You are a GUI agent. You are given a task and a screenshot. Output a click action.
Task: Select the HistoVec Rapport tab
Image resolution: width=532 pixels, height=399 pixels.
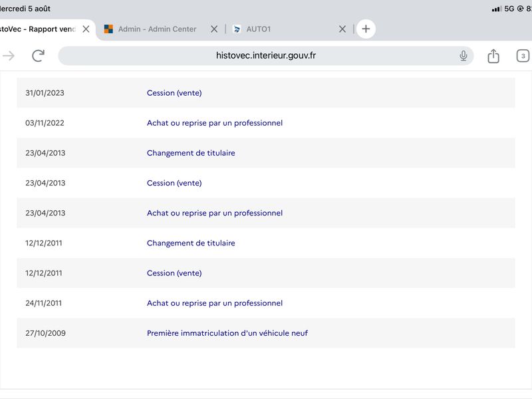(38, 29)
